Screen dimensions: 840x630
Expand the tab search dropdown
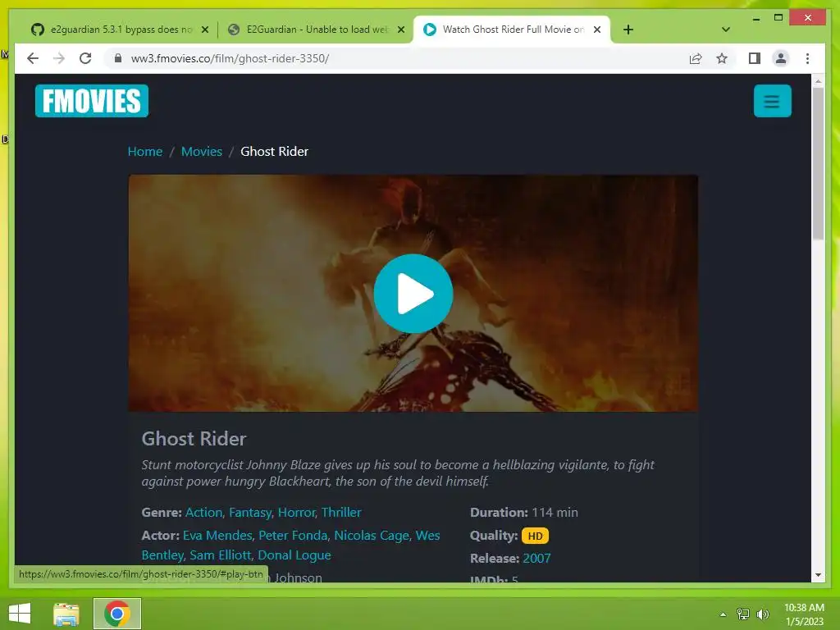[725, 30]
